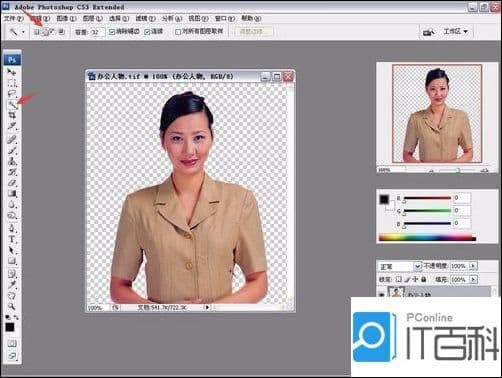Viewport: 502px width, 378px height.
Task: Open the Select (选择) menu
Action: [119, 19]
